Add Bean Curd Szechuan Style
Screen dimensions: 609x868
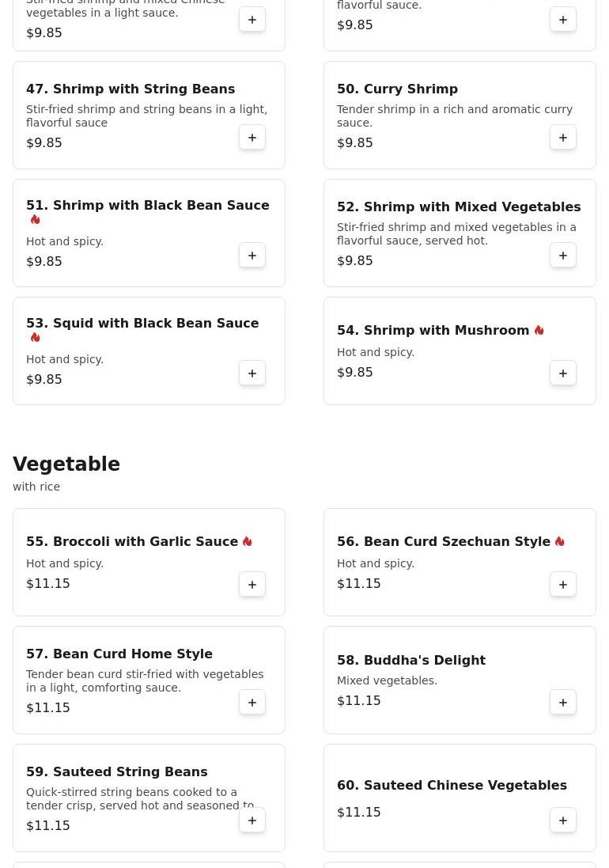pyautogui.click(x=563, y=585)
